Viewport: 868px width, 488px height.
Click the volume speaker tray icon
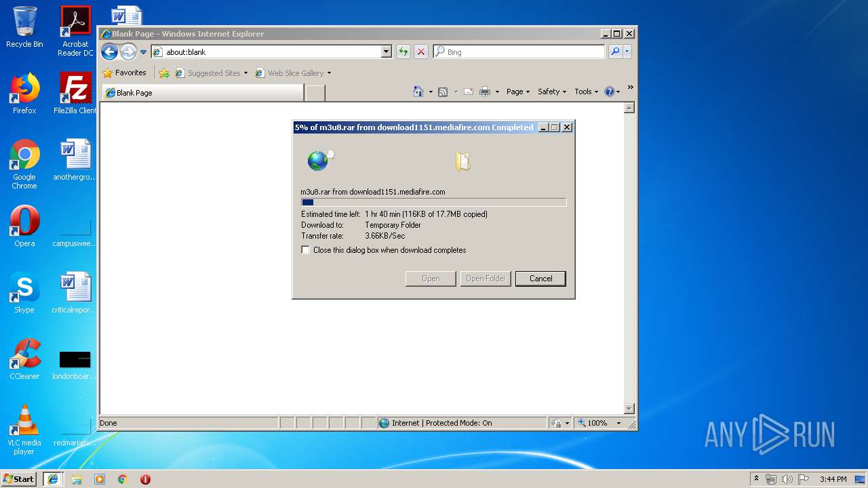tap(787, 479)
